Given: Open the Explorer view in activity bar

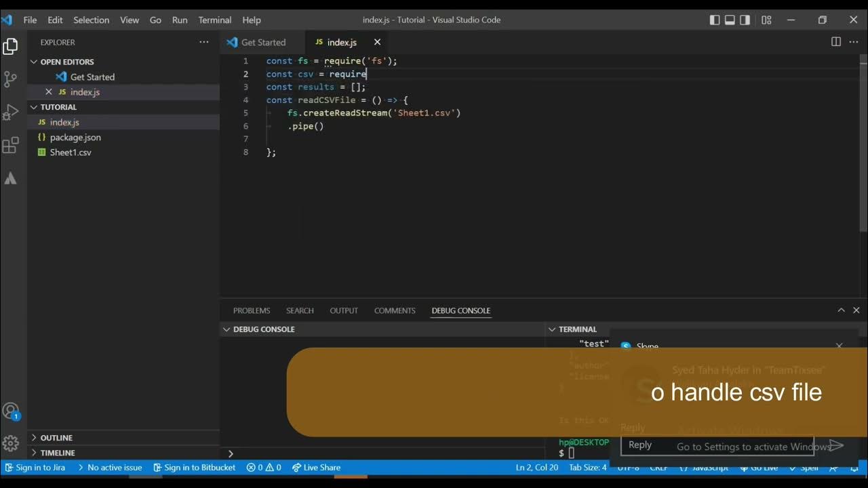Looking at the screenshot, I should 10,46.
